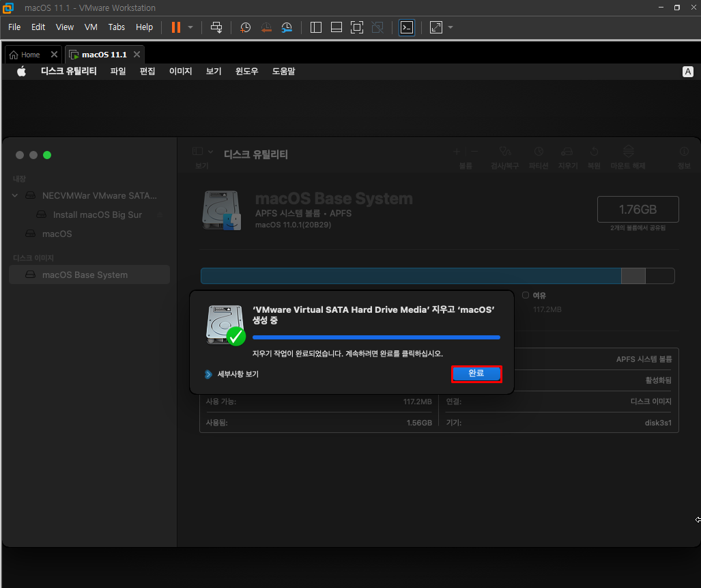Open the console view icon
This screenshot has height=588, width=701.
pos(407,27)
